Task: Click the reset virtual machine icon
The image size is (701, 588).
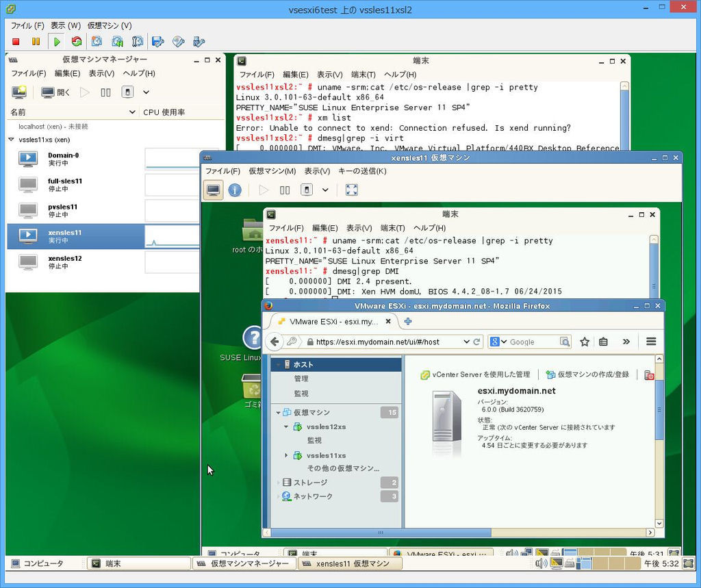Action: (x=77, y=42)
